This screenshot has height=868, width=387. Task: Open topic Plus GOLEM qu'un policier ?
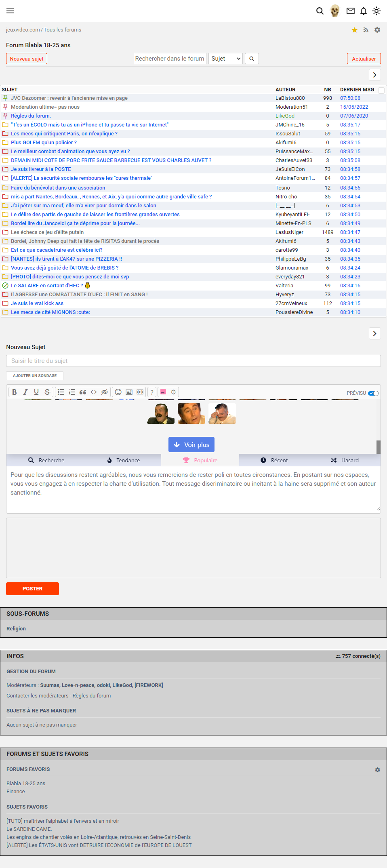point(44,143)
